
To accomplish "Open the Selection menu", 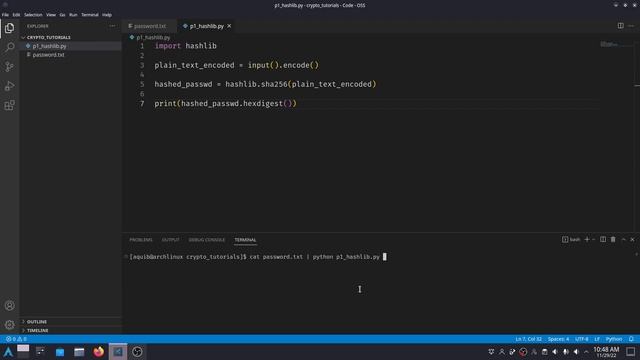I will (x=33, y=15).
